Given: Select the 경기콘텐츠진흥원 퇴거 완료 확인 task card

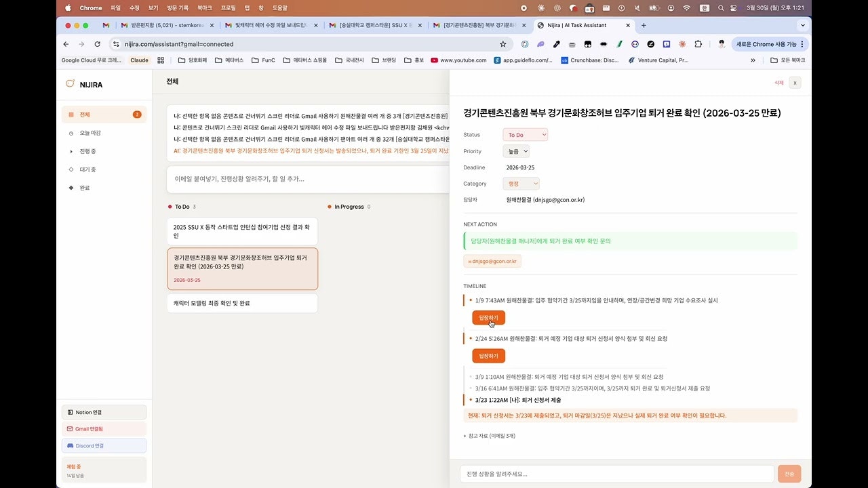Looking at the screenshot, I should pyautogui.click(x=242, y=269).
